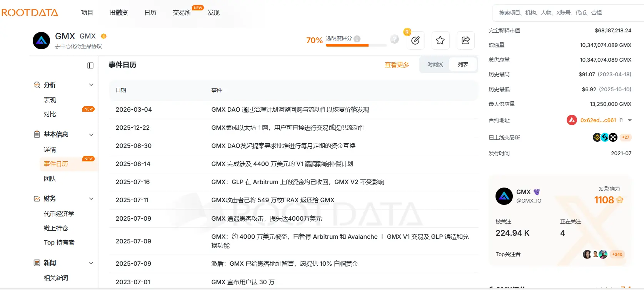
Task: Expand the contract address dropdown arrow
Action: coord(630,120)
